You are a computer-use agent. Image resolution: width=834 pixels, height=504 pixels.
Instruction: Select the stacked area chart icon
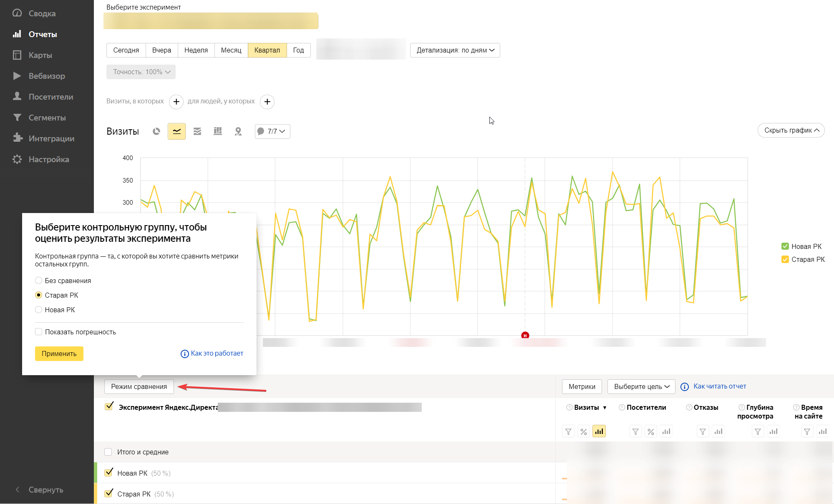(197, 131)
